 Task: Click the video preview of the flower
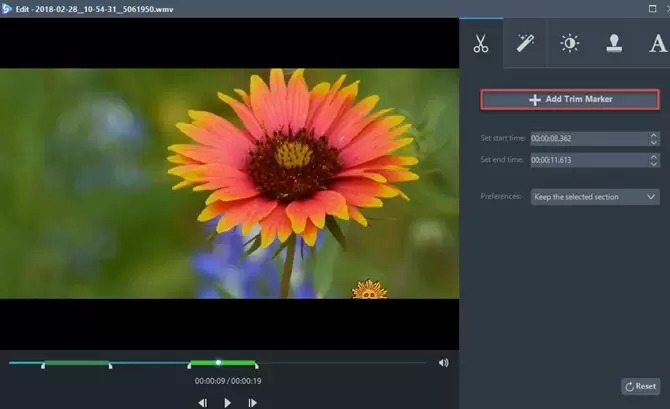tap(229, 183)
